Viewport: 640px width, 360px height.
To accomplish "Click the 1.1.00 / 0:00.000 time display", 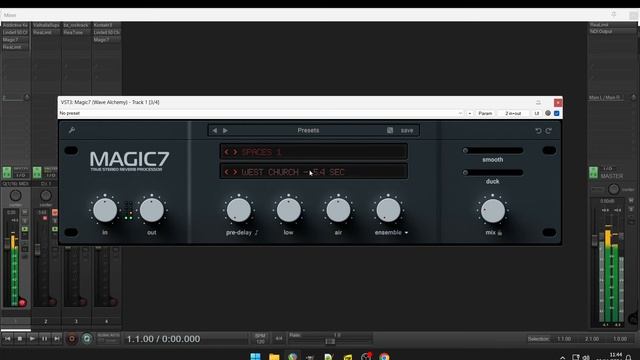I will tap(163, 339).
